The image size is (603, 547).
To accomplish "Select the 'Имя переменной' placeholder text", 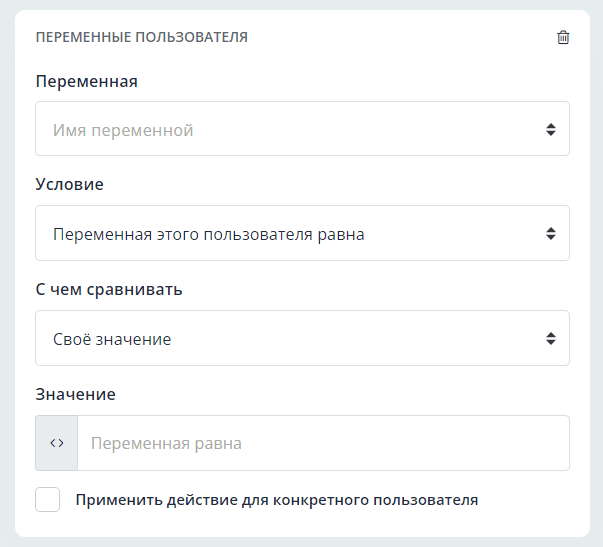I will [x=123, y=130].
